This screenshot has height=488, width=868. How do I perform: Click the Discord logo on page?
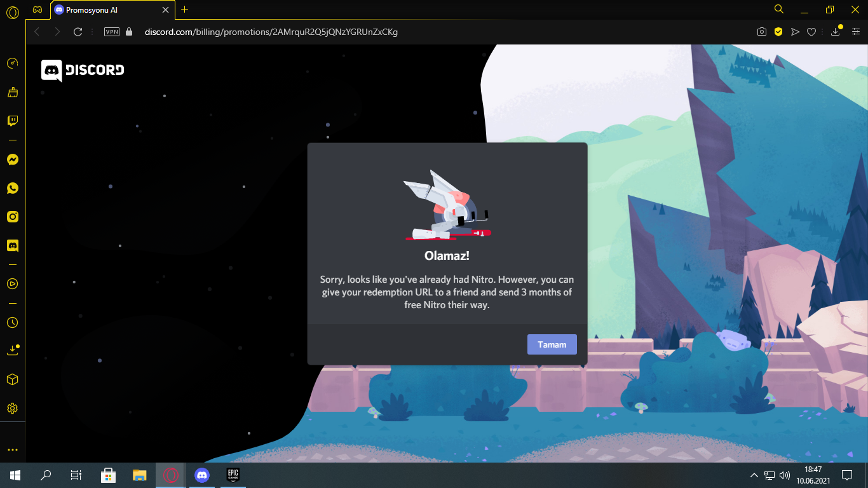click(x=83, y=71)
